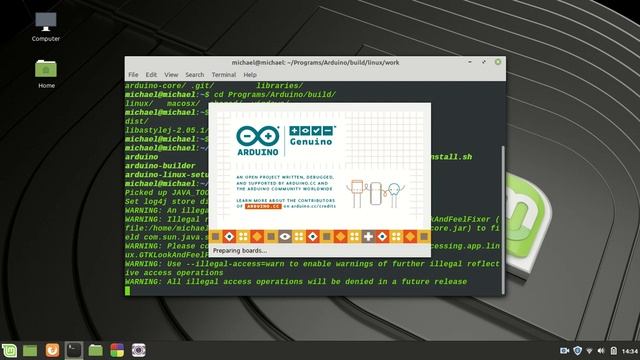Open the Edit menu in Terminal
The height and width of the screenshot is (360, 640).
coord(151,75)
